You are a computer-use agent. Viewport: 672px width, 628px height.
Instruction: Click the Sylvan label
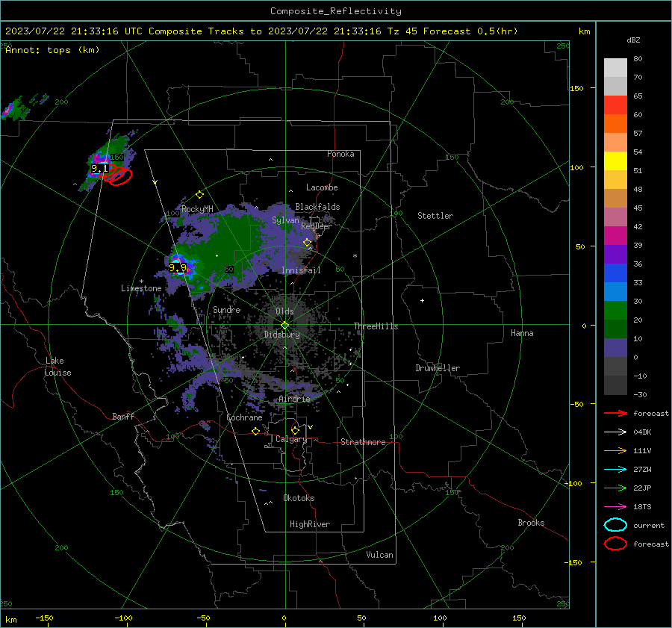(285, 220)
